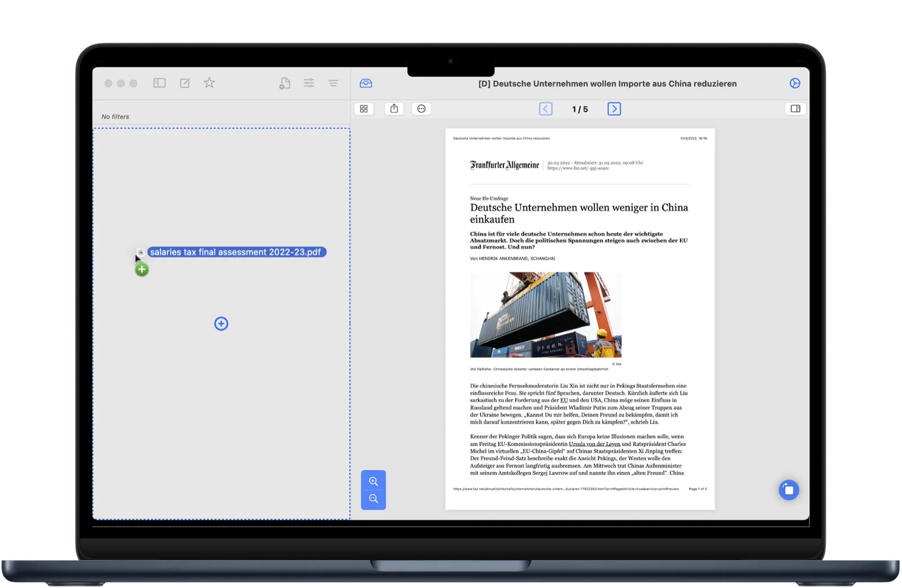Add a new document with the file-plus icon

(285, 83)
